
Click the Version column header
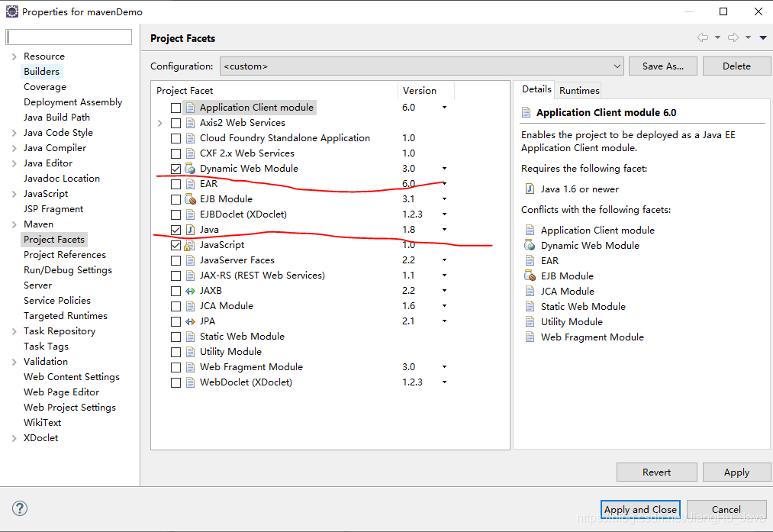click(426, 91)
